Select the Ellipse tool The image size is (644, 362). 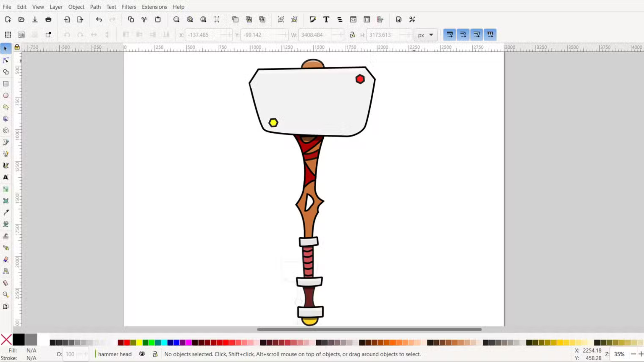[6, 96]
